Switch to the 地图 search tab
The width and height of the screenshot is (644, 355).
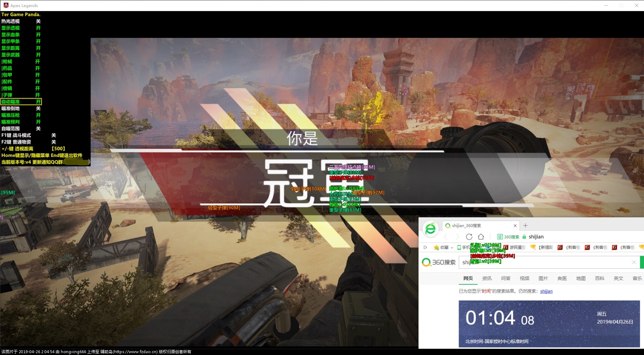[x=581, y=278]
